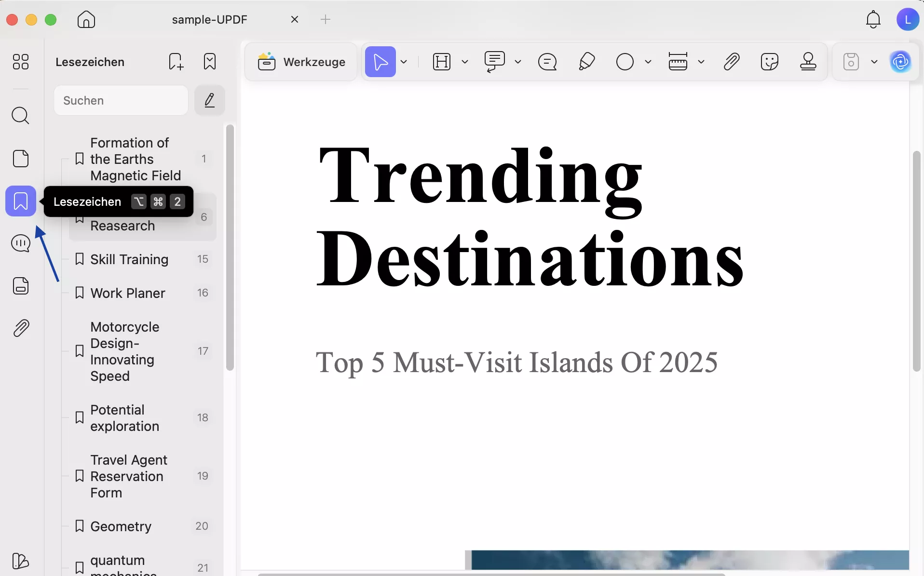Screen dimensions: 924x576
Task: Open the thumbnails grid panel
Action: click(20, 62)
